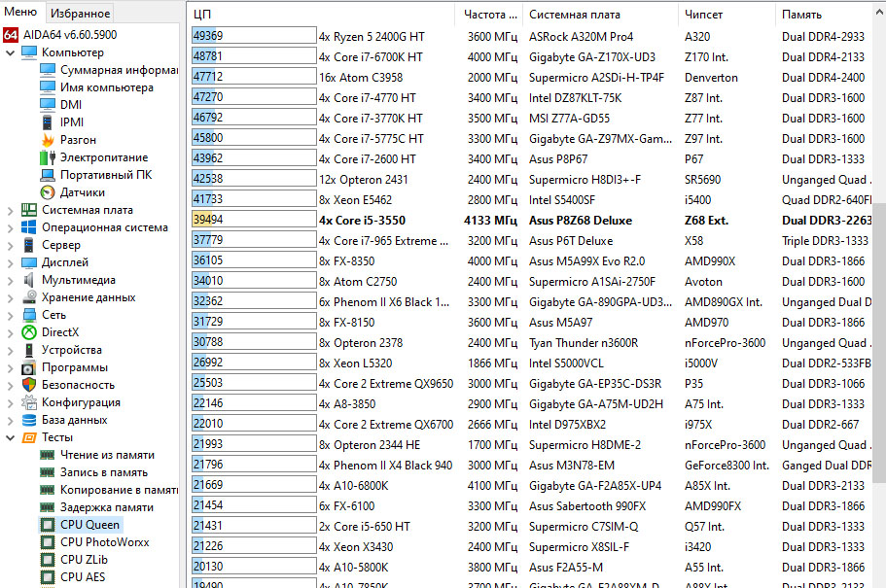
Task: Click Asus Sabertooth 990FX cell
Action: point(587,506)
